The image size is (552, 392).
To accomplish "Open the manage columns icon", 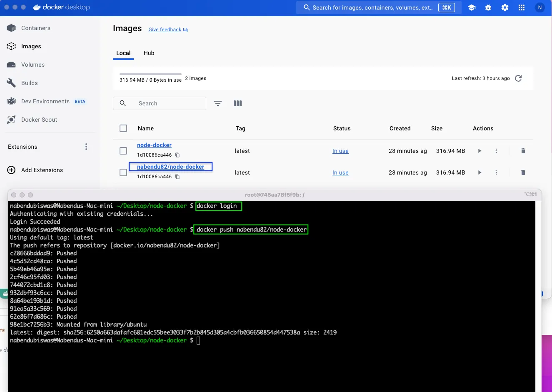I will click(x=238, y=103).
